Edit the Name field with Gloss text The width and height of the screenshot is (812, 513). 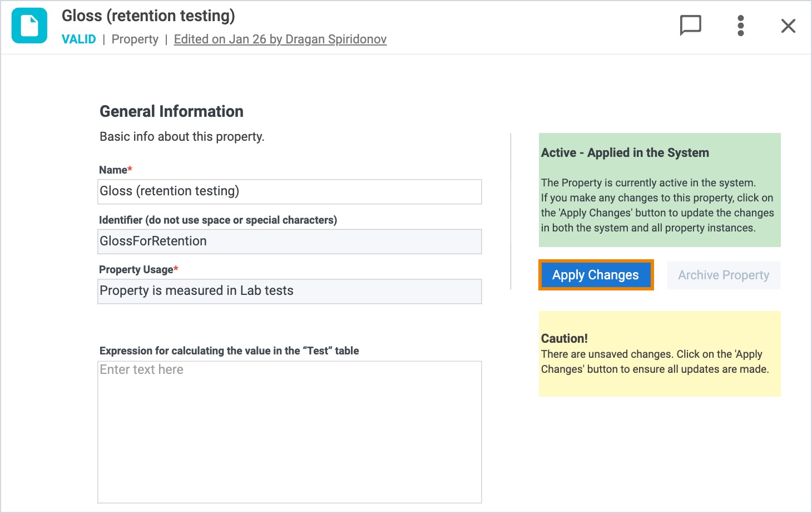(x=289, y=191)
